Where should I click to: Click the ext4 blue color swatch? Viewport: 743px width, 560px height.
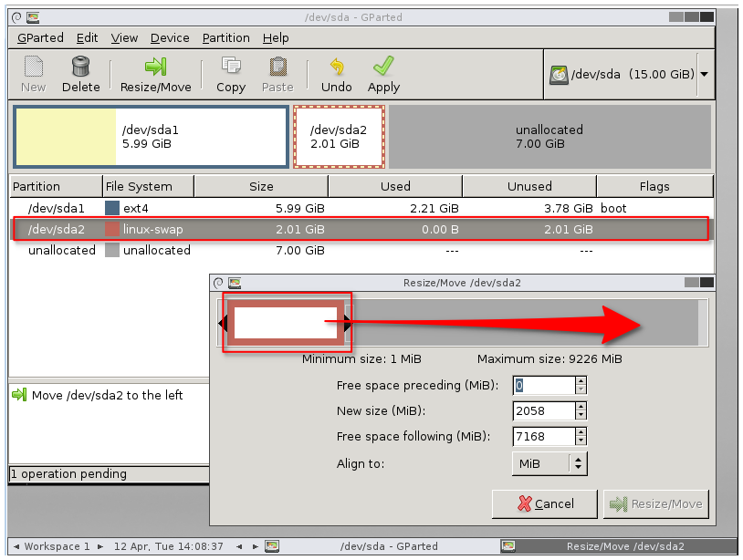coord(112,208)
